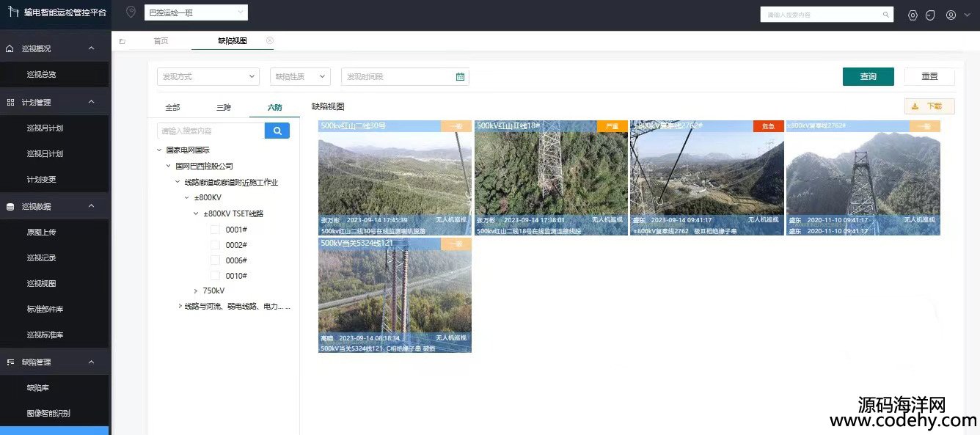Collapse the 巡视数据 menu group
Screen dimensions: 980x435
(x=91, y=206)
